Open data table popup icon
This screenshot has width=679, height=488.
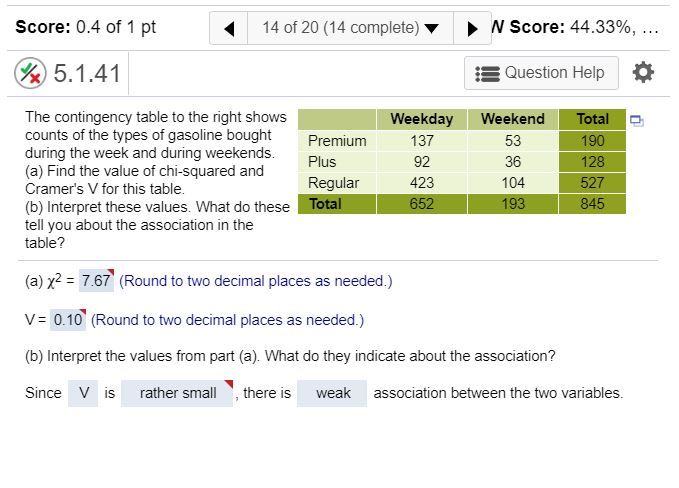638,120
